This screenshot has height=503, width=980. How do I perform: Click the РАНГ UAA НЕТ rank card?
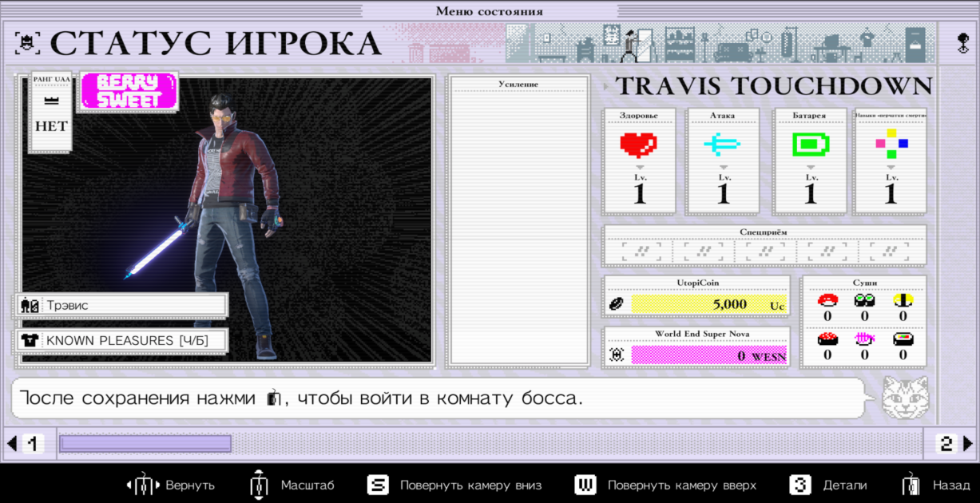[x=51, y=111]
